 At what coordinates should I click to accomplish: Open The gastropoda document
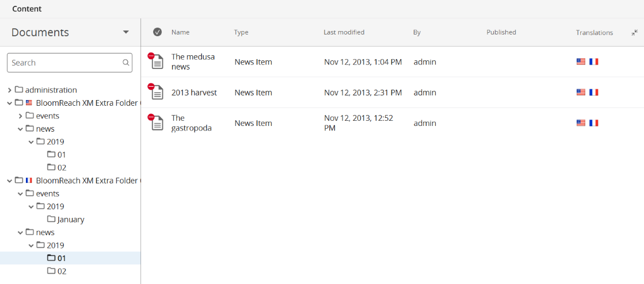coord(192,123)
